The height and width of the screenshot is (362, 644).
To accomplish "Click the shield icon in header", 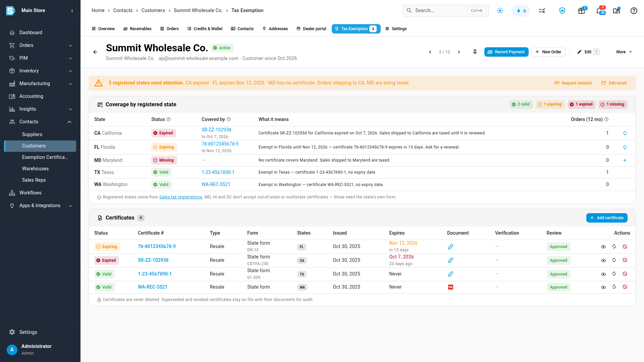I will [562, 11].
